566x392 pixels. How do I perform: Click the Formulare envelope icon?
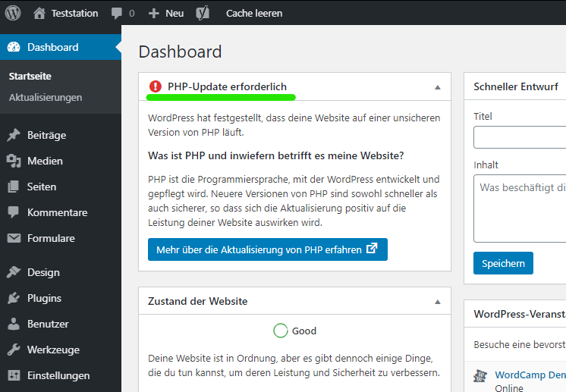tap(14, 238)
